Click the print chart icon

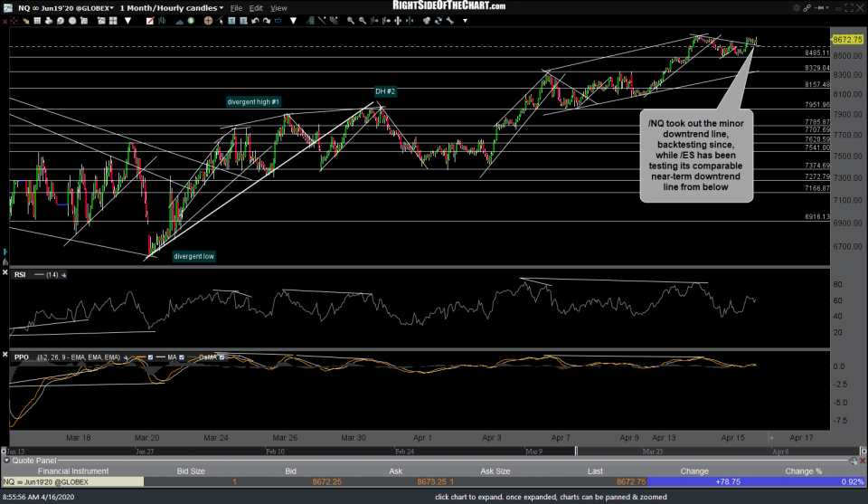point(49,21)
